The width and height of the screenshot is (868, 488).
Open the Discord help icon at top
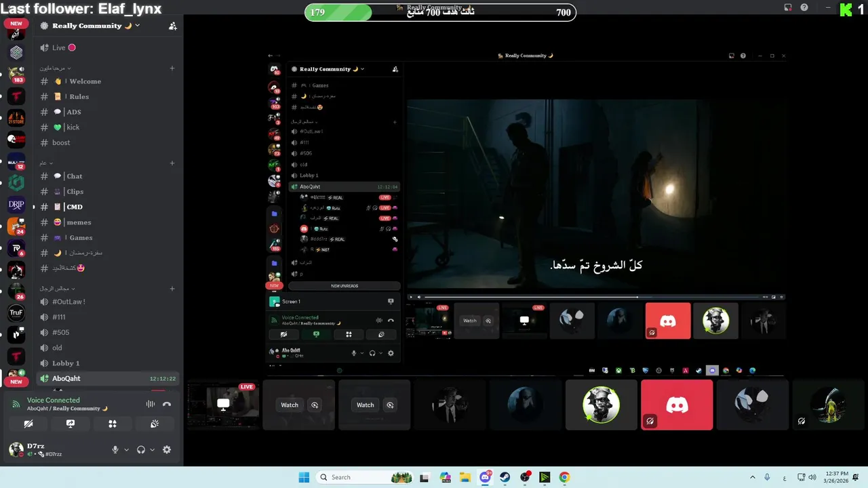click(x=804, y=7)
